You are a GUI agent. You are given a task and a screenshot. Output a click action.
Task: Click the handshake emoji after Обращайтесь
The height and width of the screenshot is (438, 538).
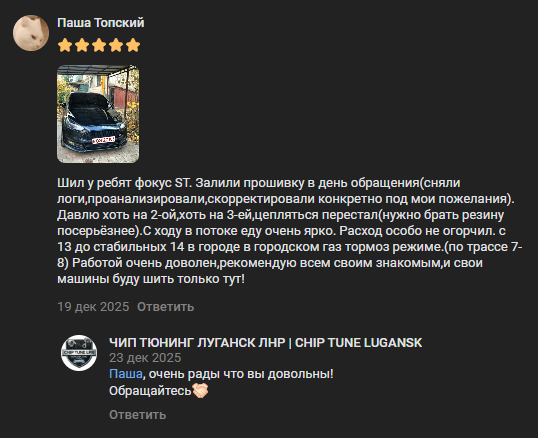200,390
